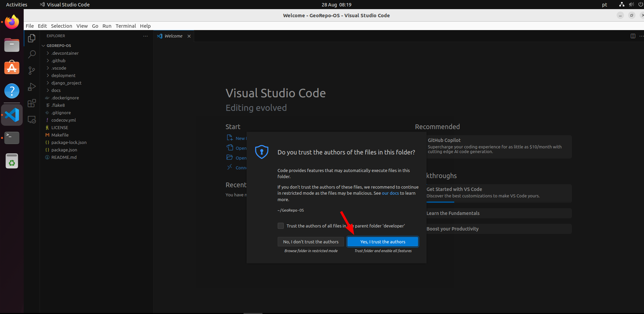Screen dimensions: 644x314
Task: Click the date and time clock
Action: point(336,5)
